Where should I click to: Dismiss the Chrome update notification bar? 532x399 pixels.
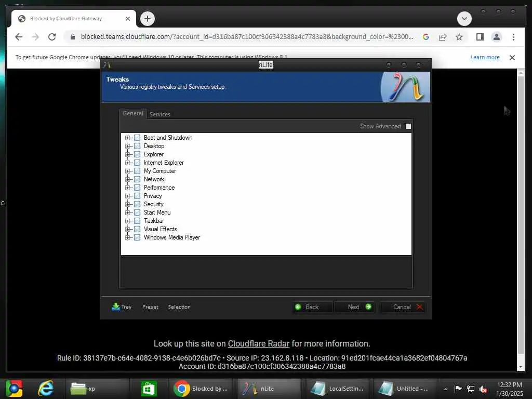pyautogui.click(x=512, y=57)
